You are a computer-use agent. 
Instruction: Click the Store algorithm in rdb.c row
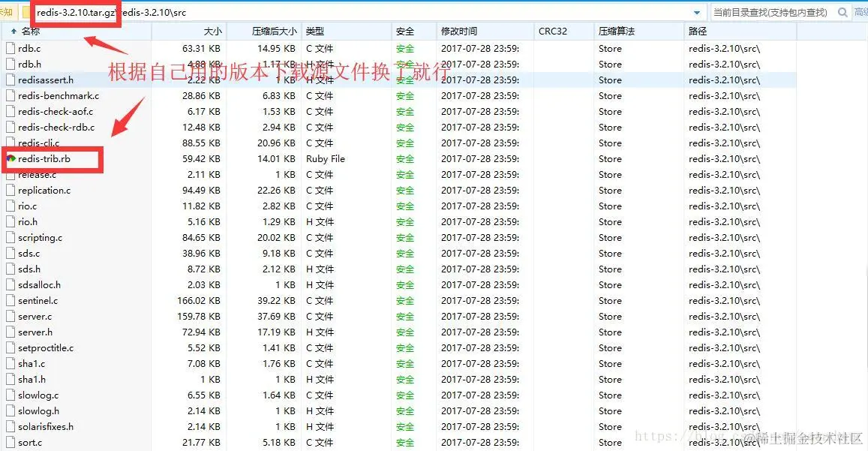pos(610,48)
